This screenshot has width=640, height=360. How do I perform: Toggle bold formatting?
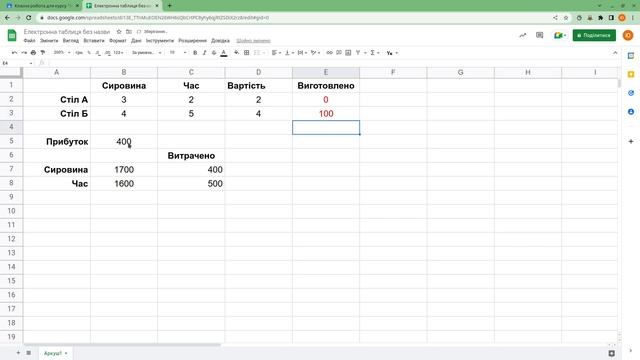[195, 53]
